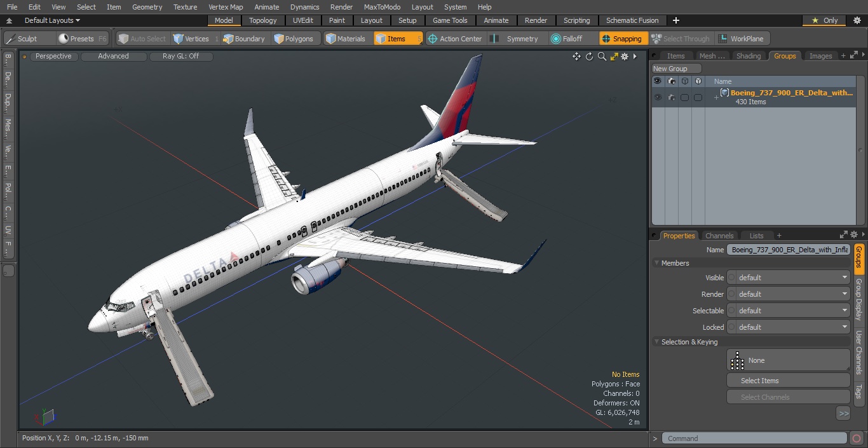Click the selectable cube column header in Groups
Image resolution: width=868 pixels, height=448 pixels.
[x=684, y=81]
